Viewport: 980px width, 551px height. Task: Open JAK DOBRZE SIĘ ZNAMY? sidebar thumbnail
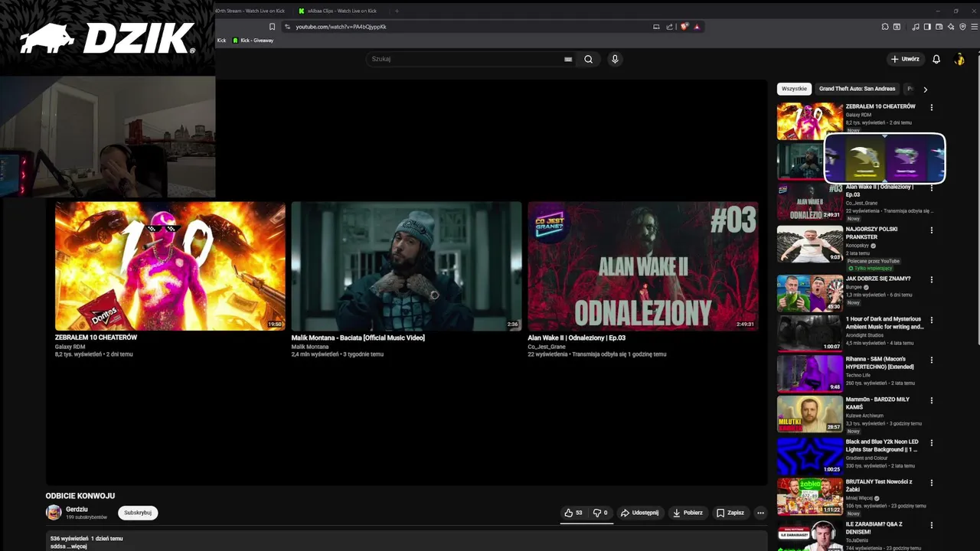pos(810,293)
